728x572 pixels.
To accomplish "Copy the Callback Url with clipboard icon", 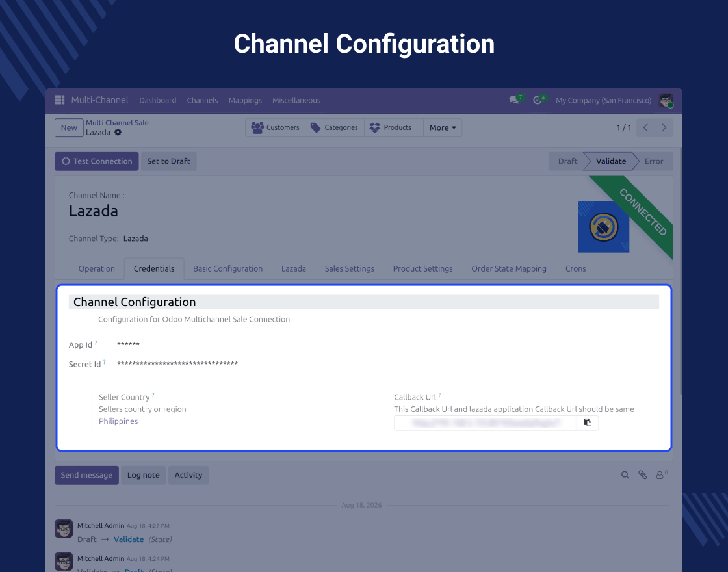I will [588, 422].
